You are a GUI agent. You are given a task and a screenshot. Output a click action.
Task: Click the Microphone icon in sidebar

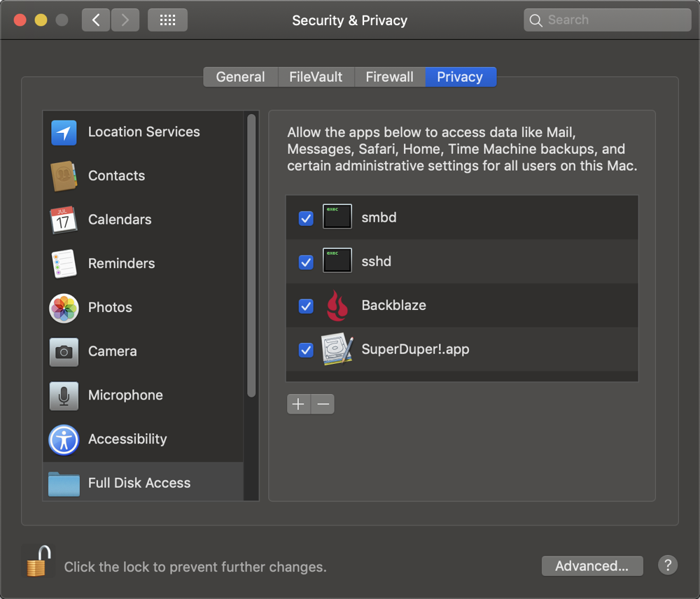(x=64, y=395)
